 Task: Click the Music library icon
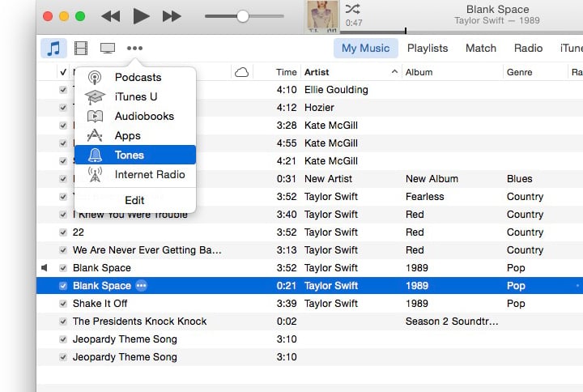(53, 49)
